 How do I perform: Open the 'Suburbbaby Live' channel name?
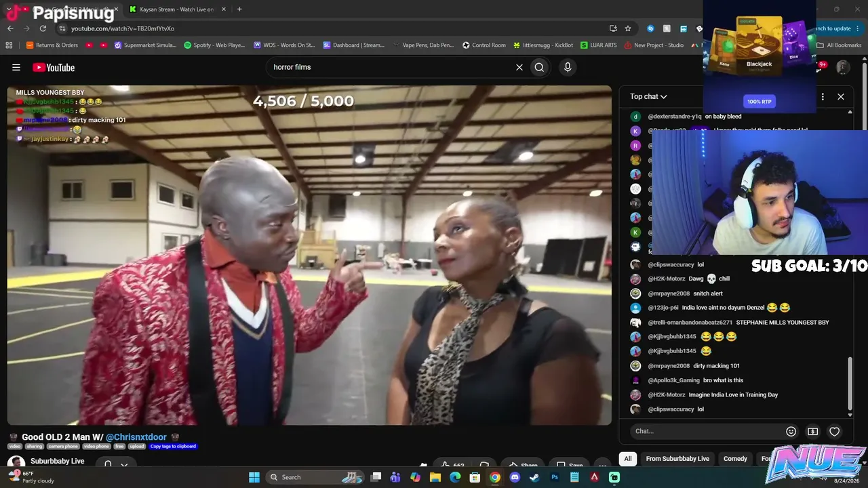58,461
